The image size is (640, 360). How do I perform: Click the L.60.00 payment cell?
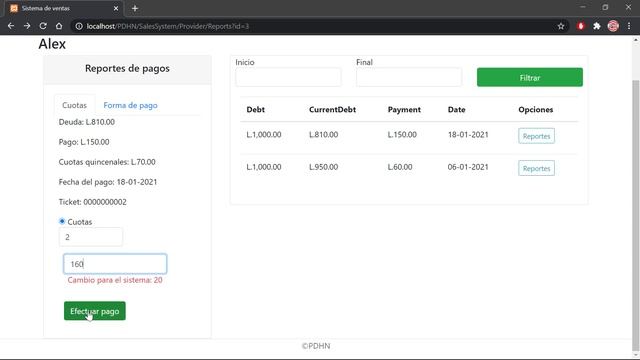[x=400, y=167]
